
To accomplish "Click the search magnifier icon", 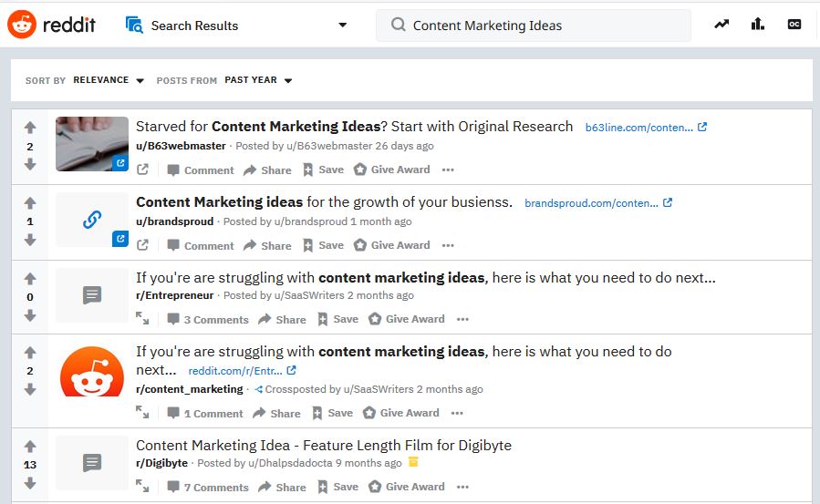I will 398,25.
